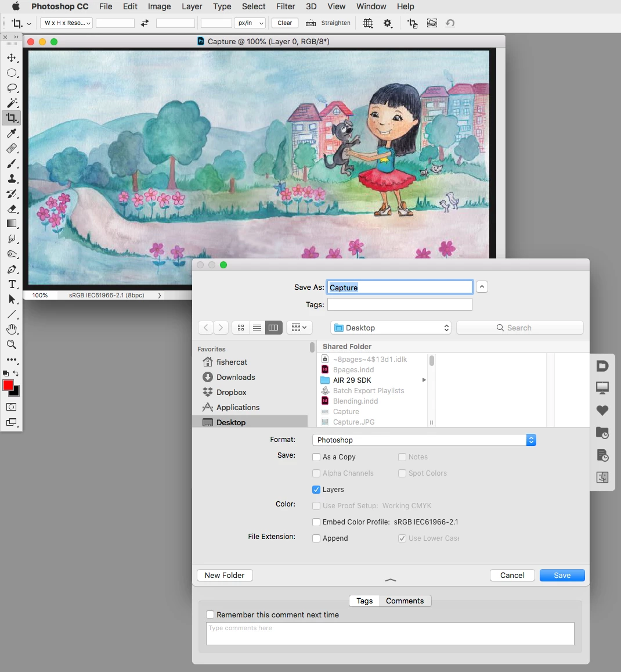621x672 pixels.
Task: Select the Brush tool
Action: [11, 164]
